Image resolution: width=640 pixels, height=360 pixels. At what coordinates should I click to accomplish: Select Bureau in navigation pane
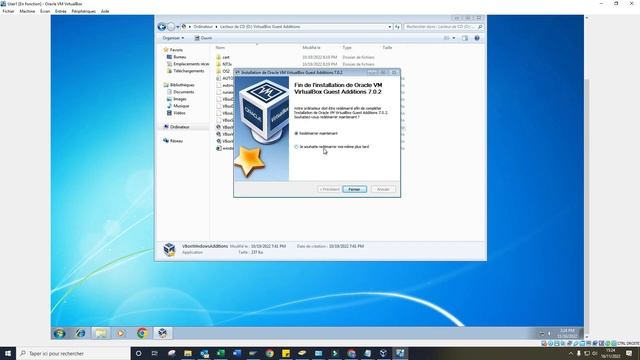(176, 57)
